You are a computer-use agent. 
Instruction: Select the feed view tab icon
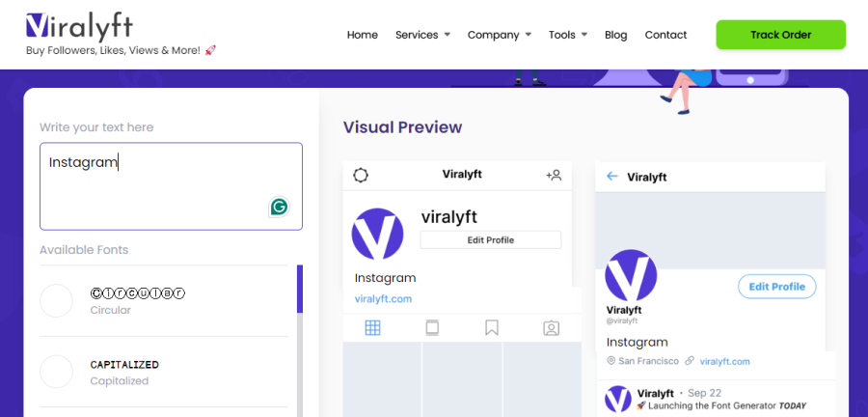[x=432, y=328]
